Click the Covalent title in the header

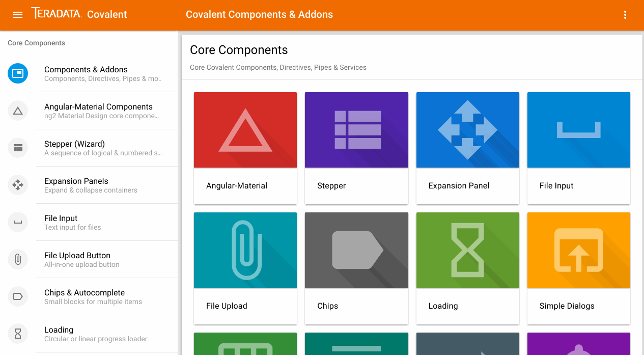[x=107, y=14]
